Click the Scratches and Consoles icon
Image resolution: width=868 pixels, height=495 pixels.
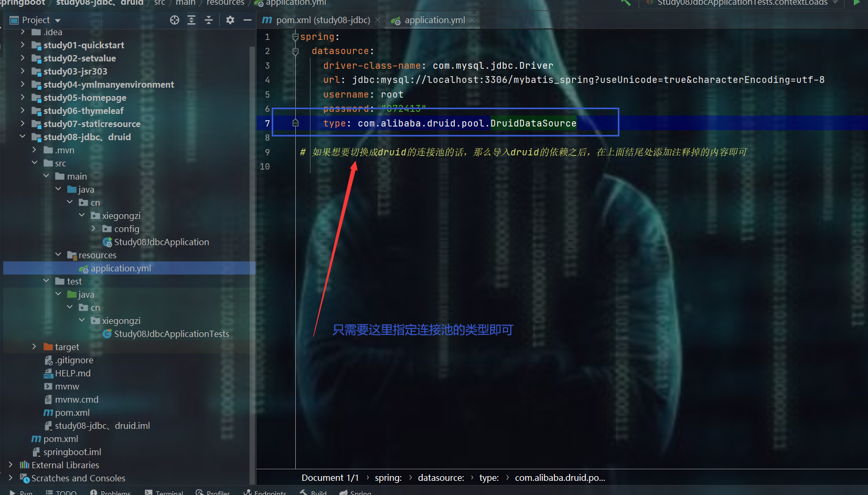click(24, 478)
